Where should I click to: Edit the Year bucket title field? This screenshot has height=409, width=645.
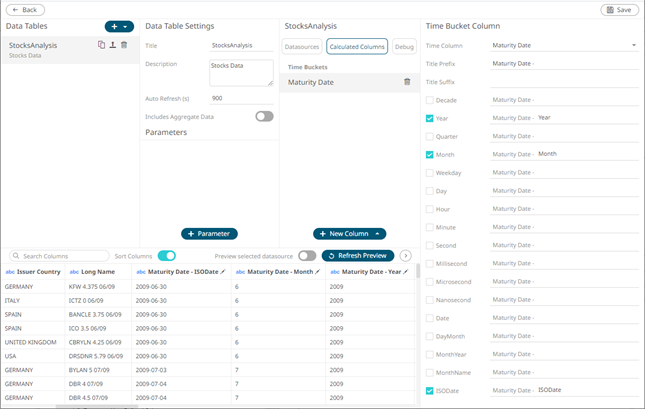564,118
